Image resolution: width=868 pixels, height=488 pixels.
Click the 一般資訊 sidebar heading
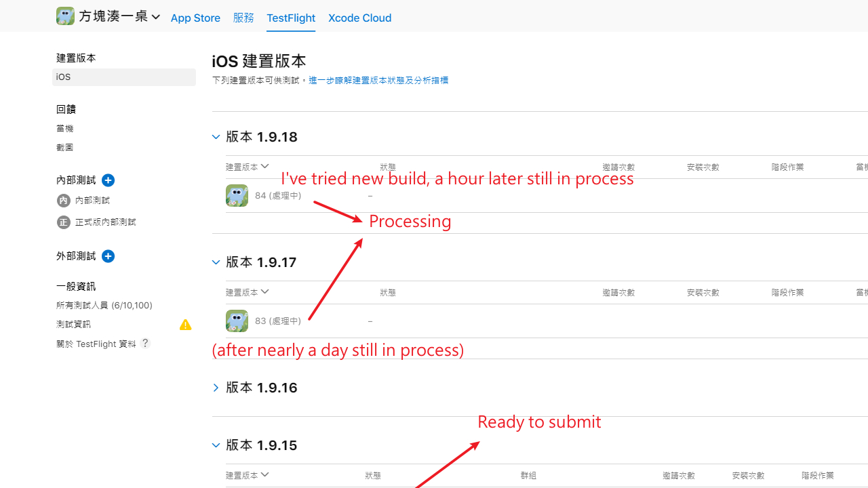(x=76, y=287)
